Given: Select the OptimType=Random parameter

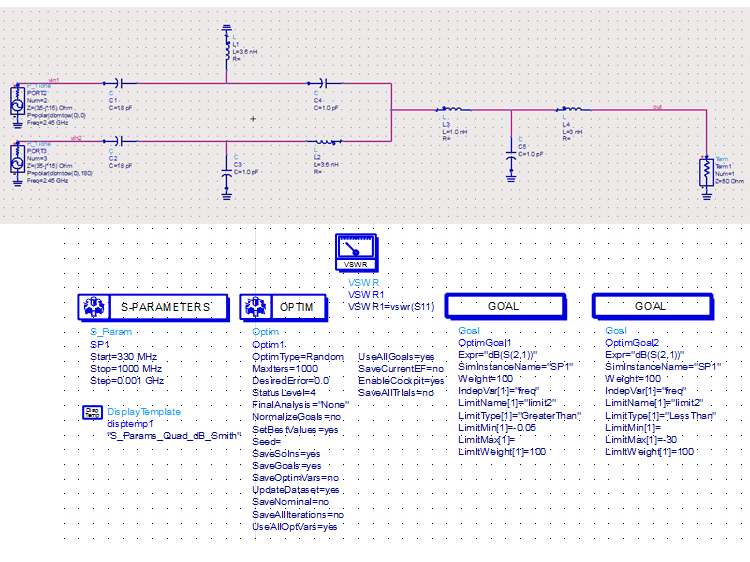Looking at the screenshot, I should pyautogui.click(x=298, y=357).
